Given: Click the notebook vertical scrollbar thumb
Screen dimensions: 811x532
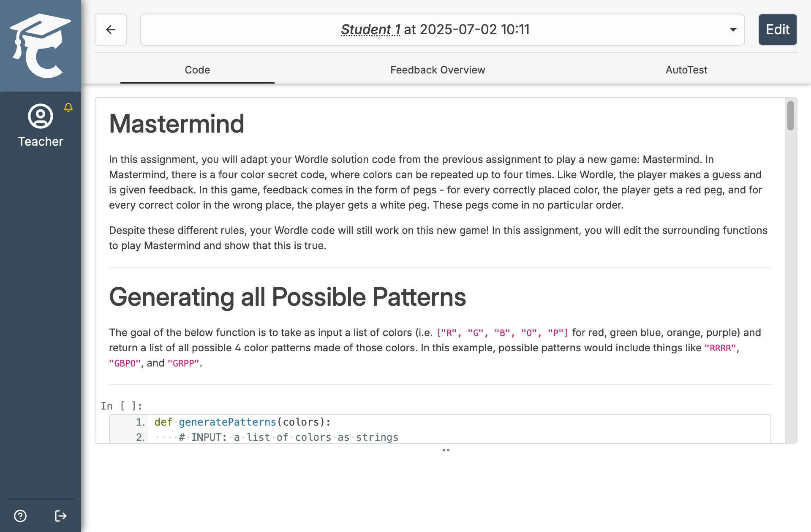Looking at the screenshot, I should click(791, 116).
